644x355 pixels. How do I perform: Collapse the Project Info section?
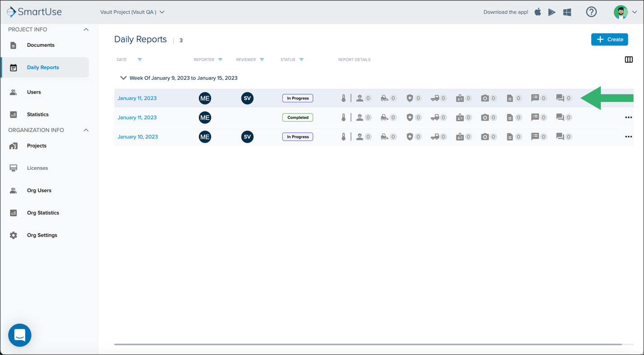tap(86, 30)
